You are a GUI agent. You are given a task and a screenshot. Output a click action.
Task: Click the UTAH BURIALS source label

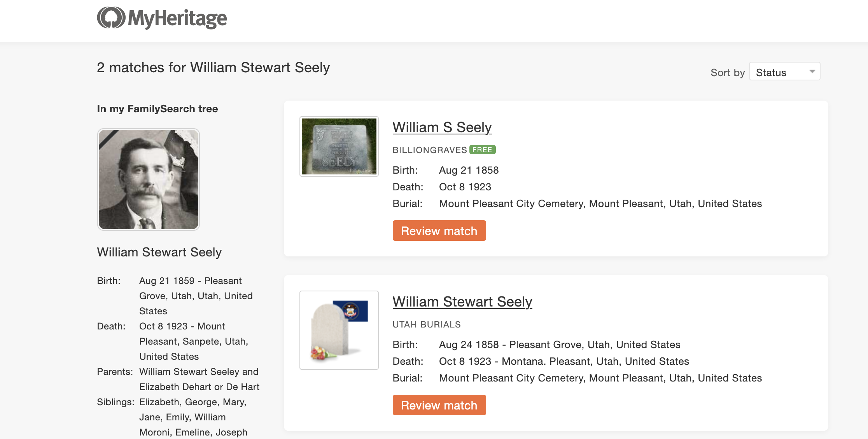point(426,324)
